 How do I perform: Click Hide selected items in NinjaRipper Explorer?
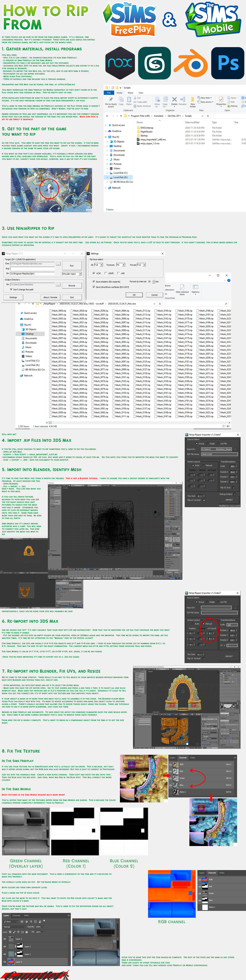(182, 290)
